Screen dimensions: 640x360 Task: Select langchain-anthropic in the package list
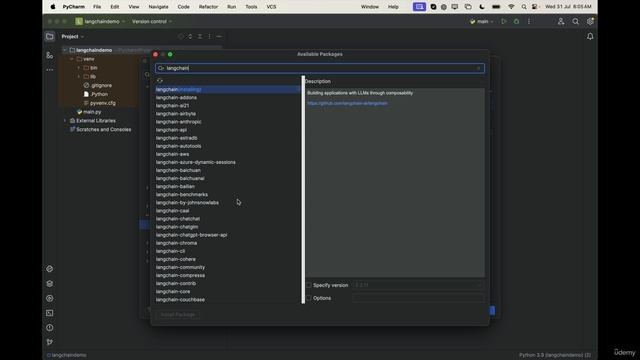point(179,122)
